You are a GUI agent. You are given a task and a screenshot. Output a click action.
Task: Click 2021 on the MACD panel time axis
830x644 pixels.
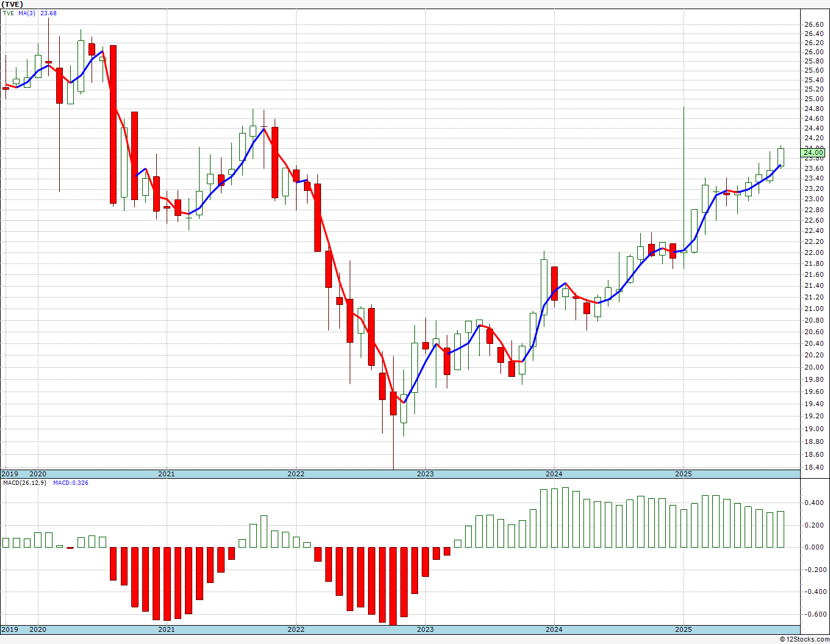pos(167,629)
